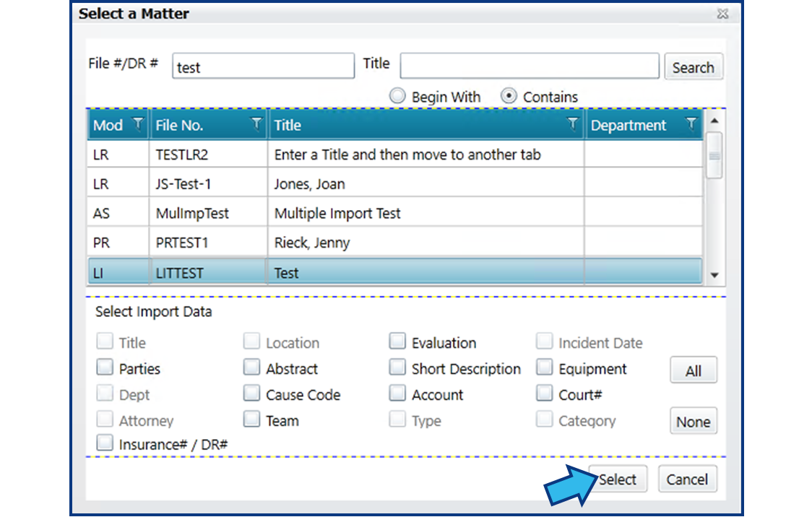Select the Begin With radio option
812x517 pixels.
click(x=397, y=96)
